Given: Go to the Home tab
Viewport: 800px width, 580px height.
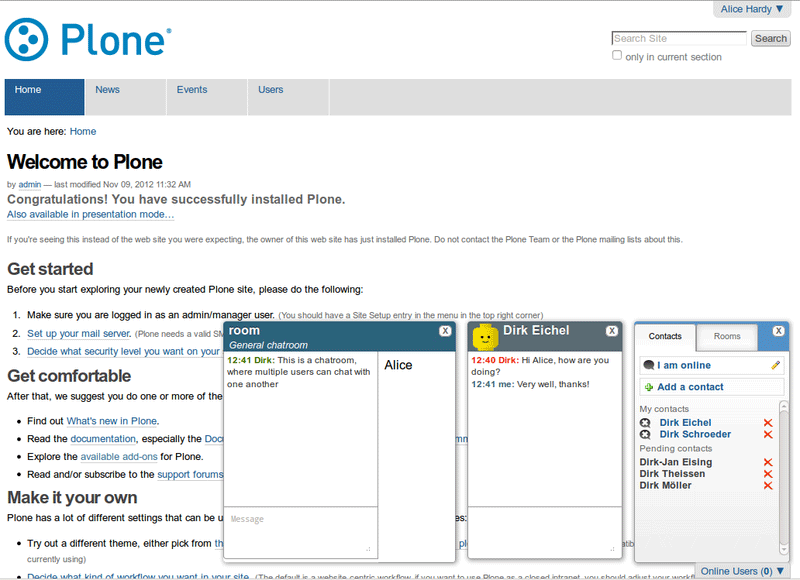Looking at the screenshot, I should [x=44, y=97].
